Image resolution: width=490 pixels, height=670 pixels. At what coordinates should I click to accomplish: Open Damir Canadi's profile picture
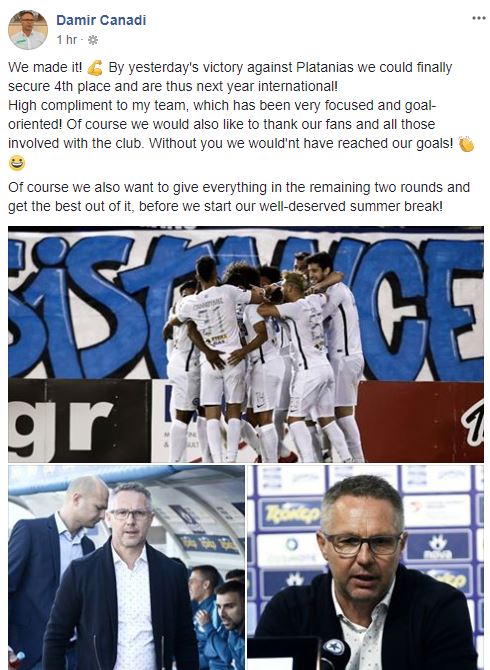(28, 29)
